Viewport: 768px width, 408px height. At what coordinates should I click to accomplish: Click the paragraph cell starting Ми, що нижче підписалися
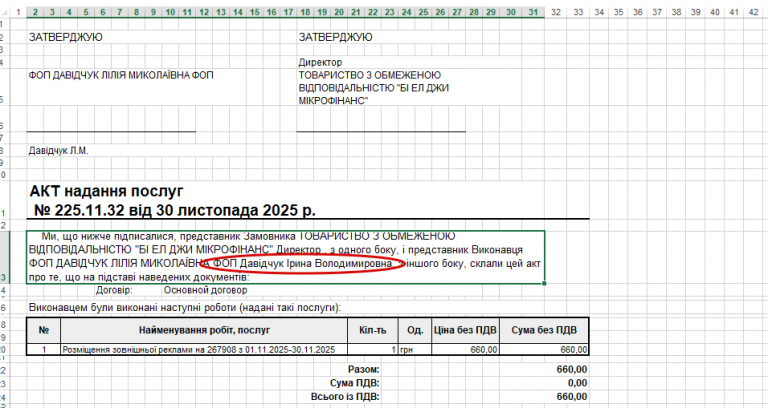click(x=286, y=257)
